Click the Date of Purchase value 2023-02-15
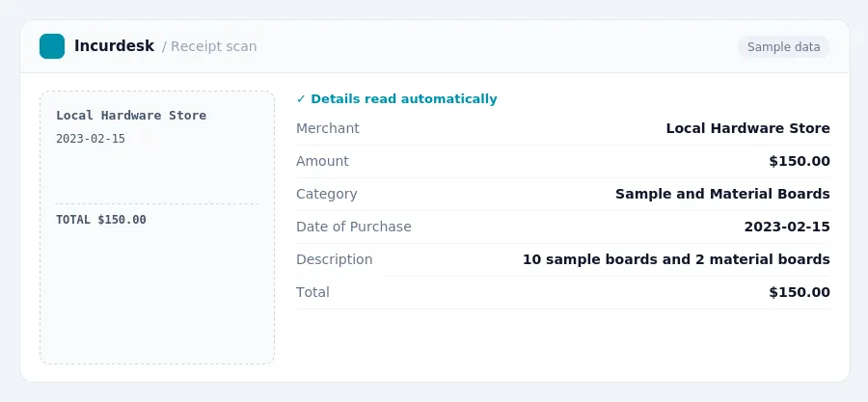 click(x=787, y=227)
